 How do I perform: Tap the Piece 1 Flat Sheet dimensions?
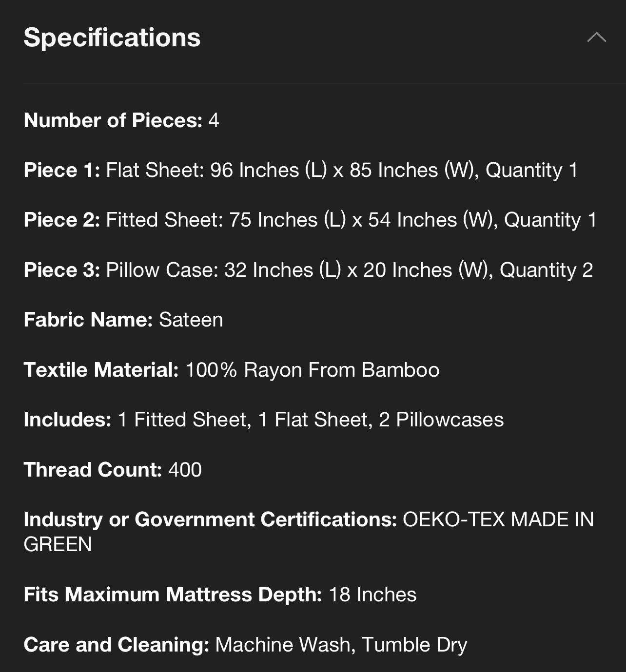[x=342, y=170]
